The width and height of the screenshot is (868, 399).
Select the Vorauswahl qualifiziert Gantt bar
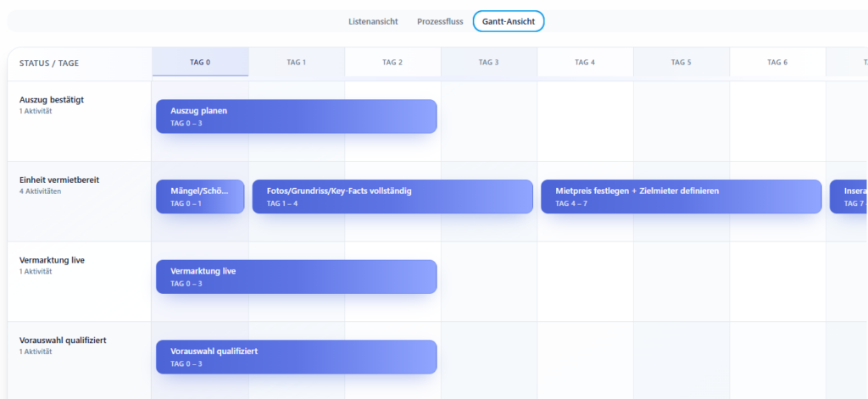point(296,357)
